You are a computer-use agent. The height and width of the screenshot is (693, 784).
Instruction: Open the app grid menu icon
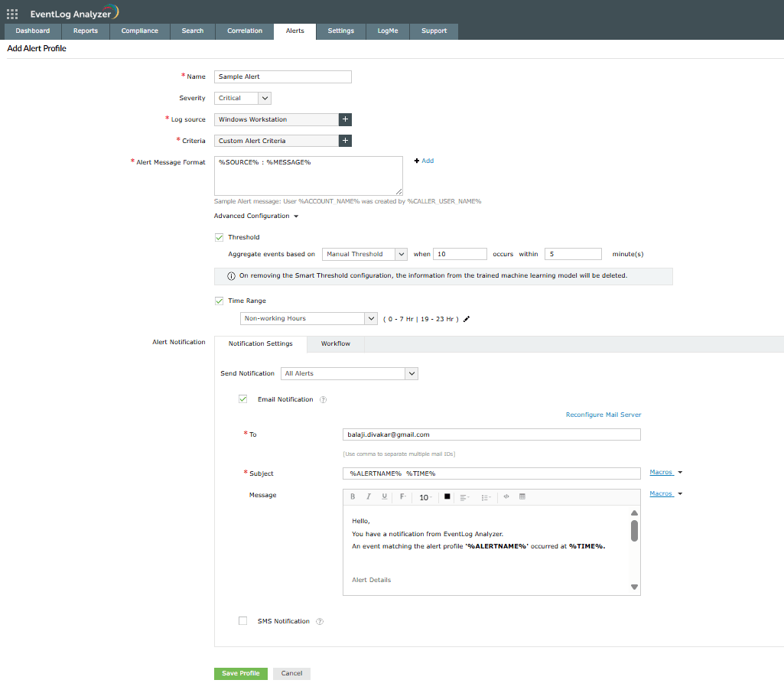tap(12, 14)
